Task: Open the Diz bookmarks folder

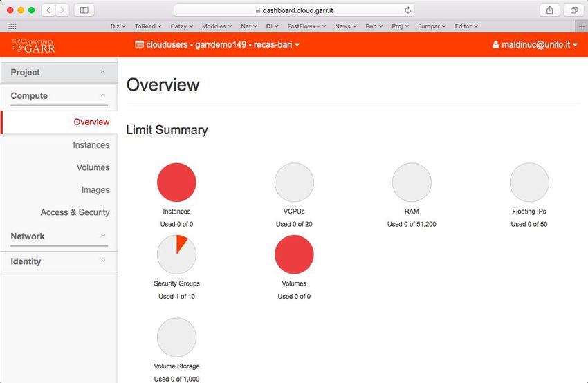Action: pos(118,26)
